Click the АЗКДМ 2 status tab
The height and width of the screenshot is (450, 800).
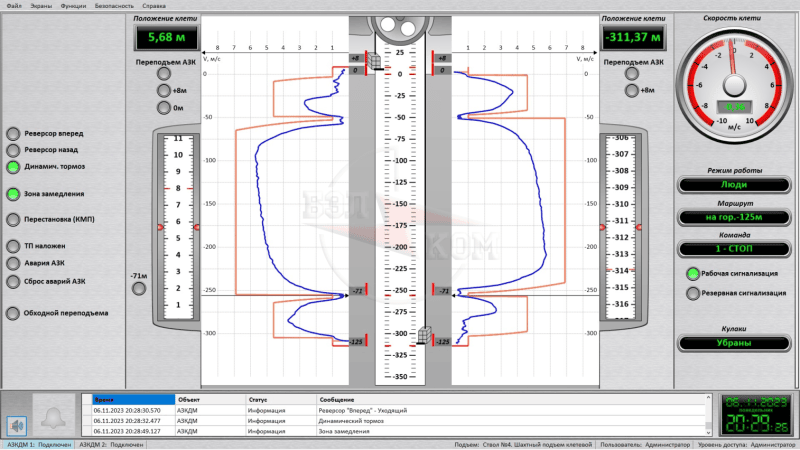tap(110, 444)
